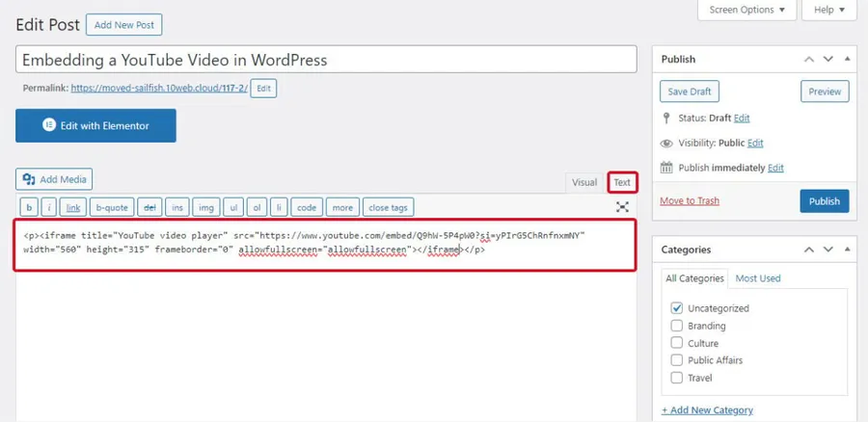Move Publish box down arrow
Viewport: 868px width, 422px height.
(x=828, y=59)
